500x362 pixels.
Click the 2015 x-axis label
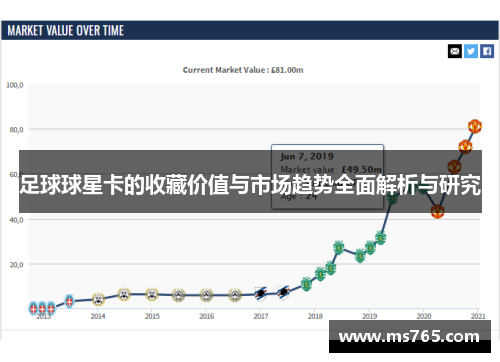(x=152, y=316)
